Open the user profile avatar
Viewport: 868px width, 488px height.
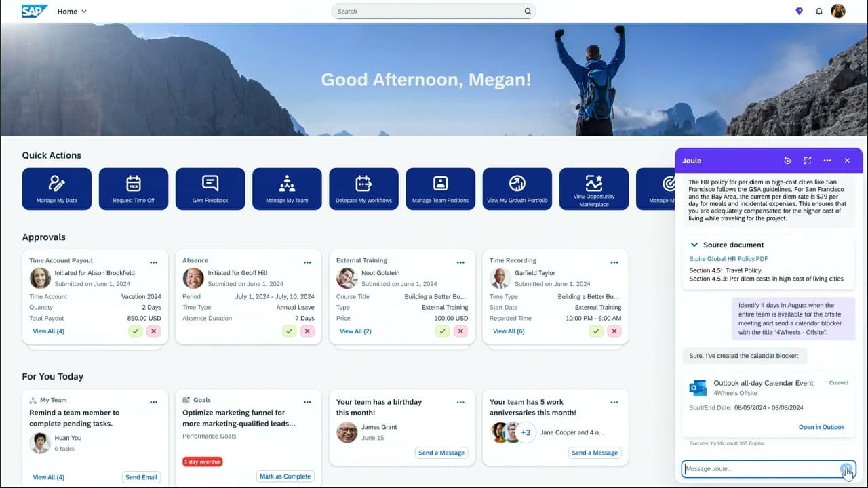click(x=838, y=12)
